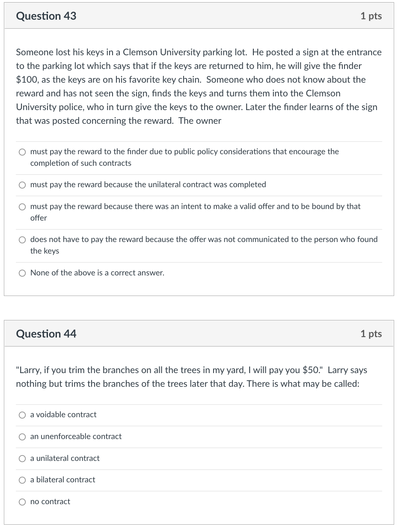Pick "a unilateral contract" as the answer

coord(22,458)
